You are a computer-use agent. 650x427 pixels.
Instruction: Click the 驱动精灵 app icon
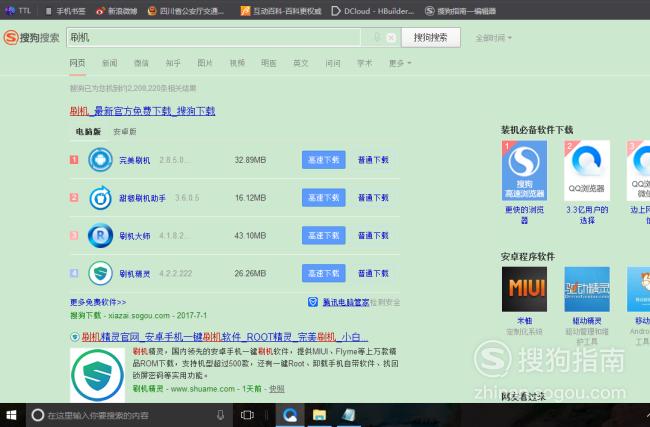[587, 289]
